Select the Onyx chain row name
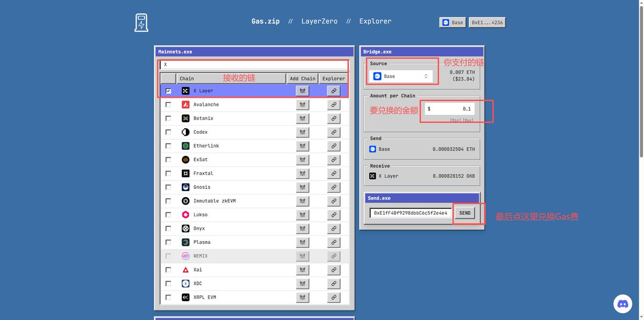Image resolution: width=644 pixels, height=320 pixels. 199,229
